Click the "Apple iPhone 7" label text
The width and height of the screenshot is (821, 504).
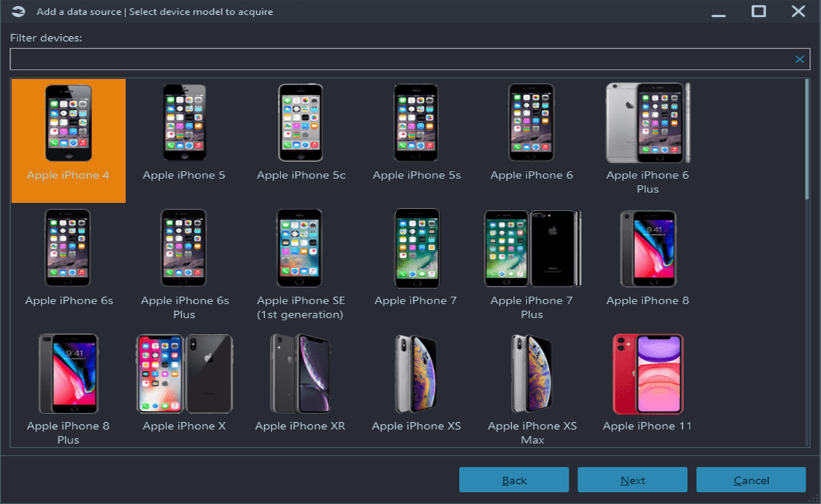point(416,300)
